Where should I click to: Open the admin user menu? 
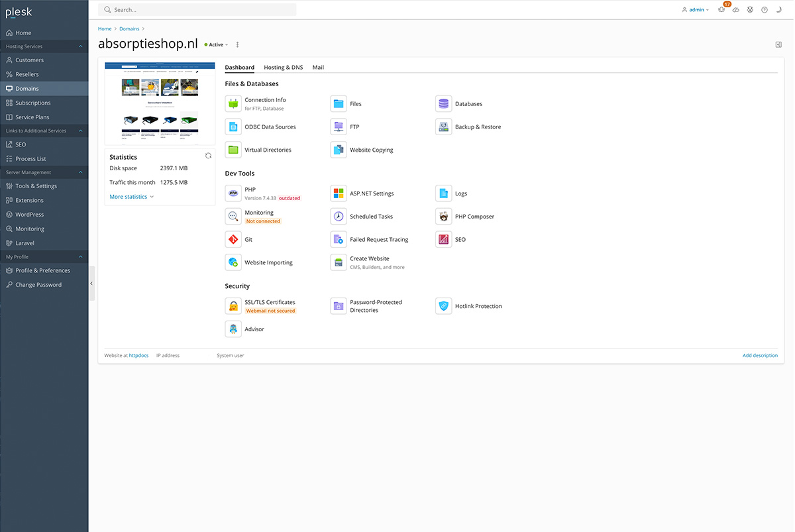696,10
